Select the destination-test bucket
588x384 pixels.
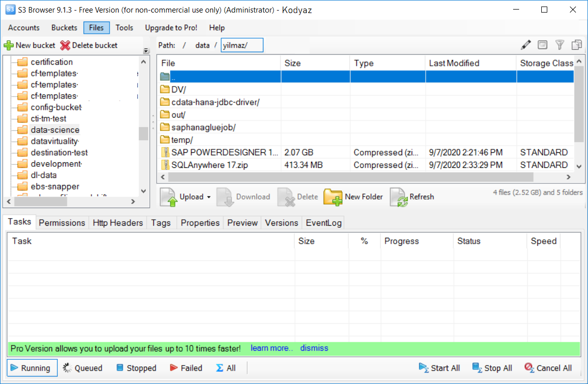point(59,153)
